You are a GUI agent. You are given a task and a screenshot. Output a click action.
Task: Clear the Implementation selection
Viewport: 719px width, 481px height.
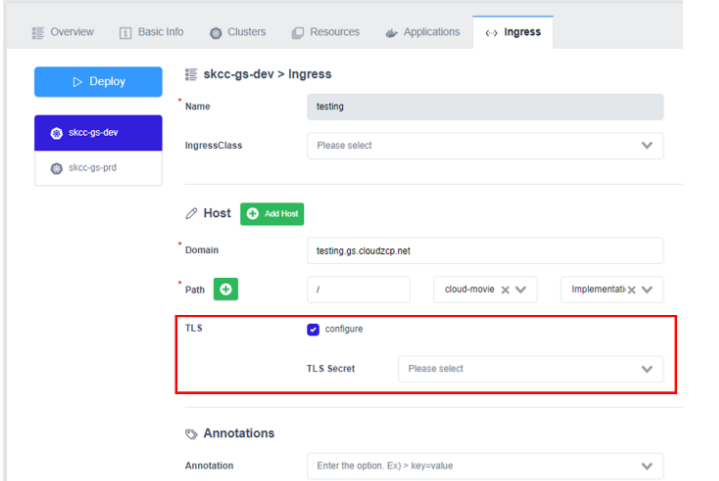pyautogui.click(x=632, y=290)
